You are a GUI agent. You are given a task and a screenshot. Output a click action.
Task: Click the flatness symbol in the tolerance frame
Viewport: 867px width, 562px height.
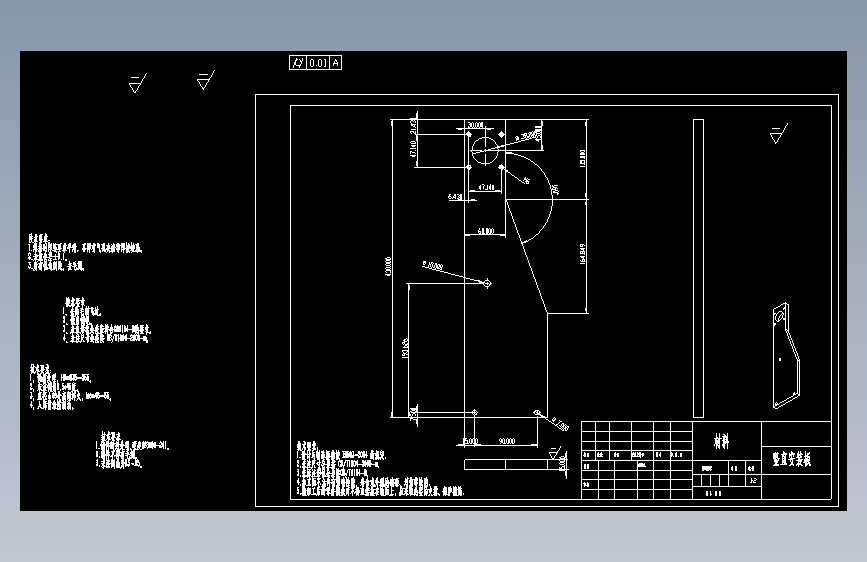(297, 63)
